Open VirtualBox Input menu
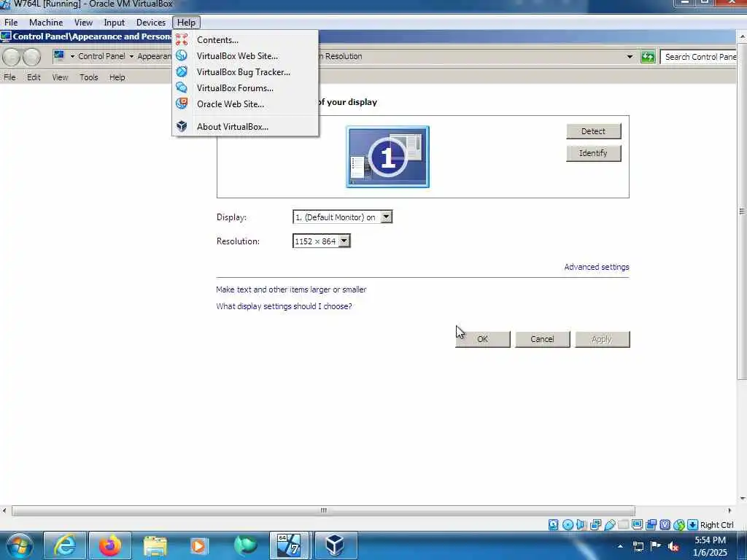 click(x=115, y=23)
